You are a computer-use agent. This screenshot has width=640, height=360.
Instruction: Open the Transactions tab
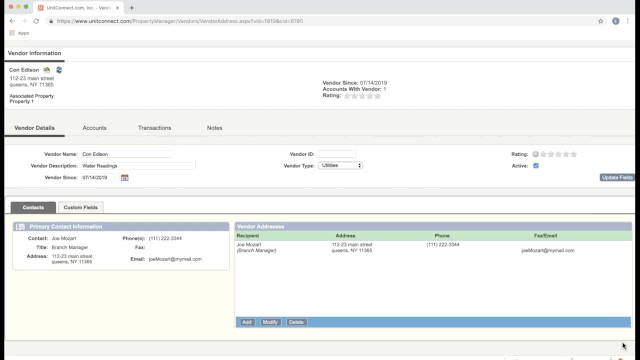tap(155, 128)
